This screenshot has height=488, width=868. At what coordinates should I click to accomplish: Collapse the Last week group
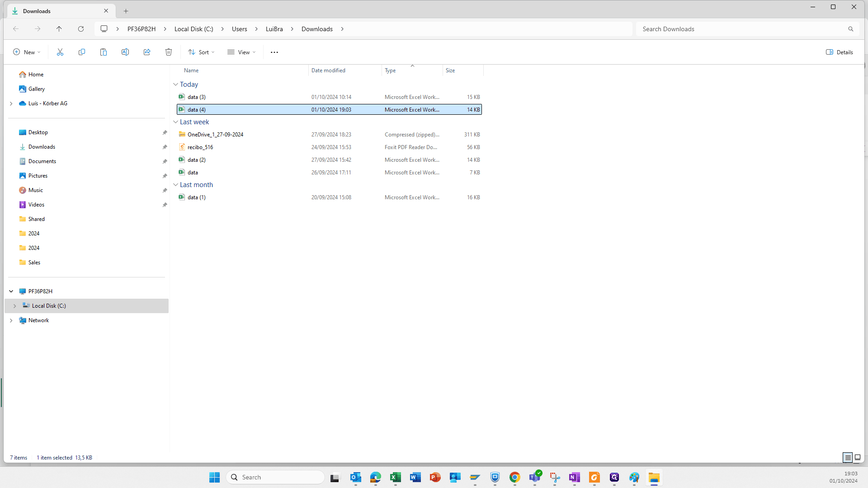pyautogui.click(x=175, y=122)
